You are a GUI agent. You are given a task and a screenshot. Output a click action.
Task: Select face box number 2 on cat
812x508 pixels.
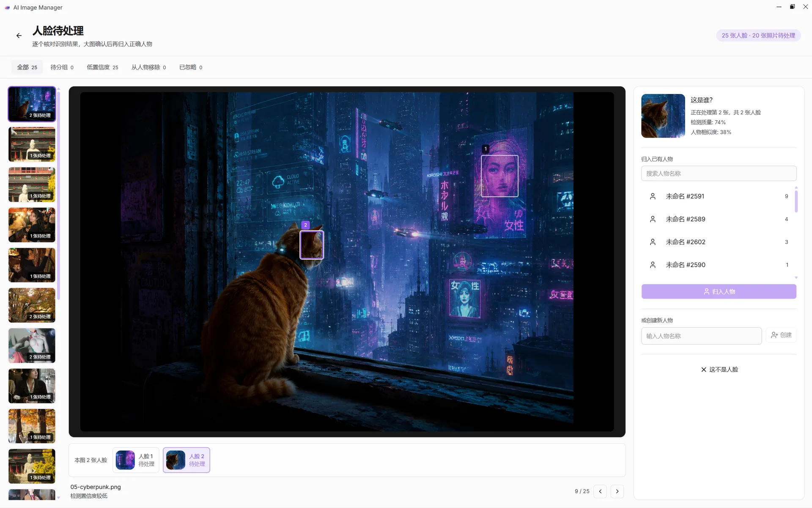(312, 245)
